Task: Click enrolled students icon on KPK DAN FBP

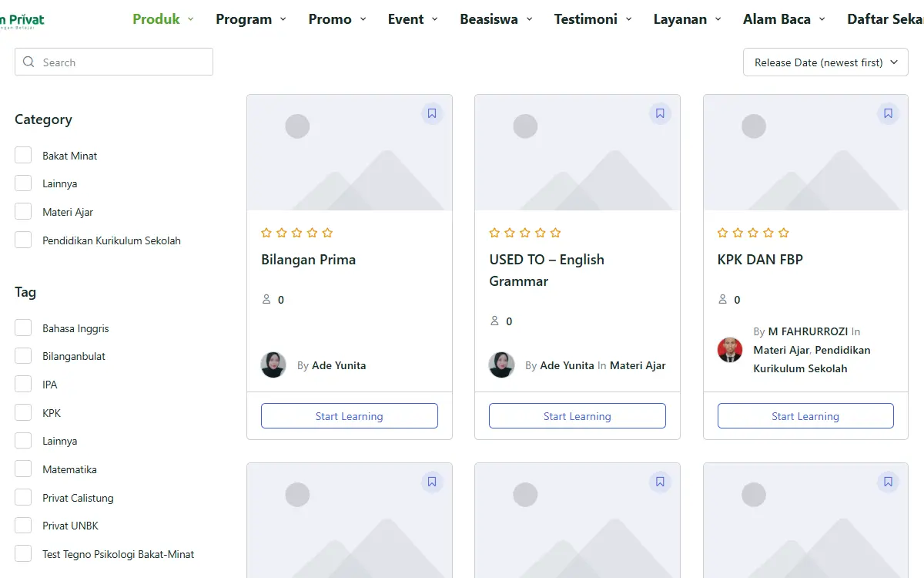Action: coord(723,299)
